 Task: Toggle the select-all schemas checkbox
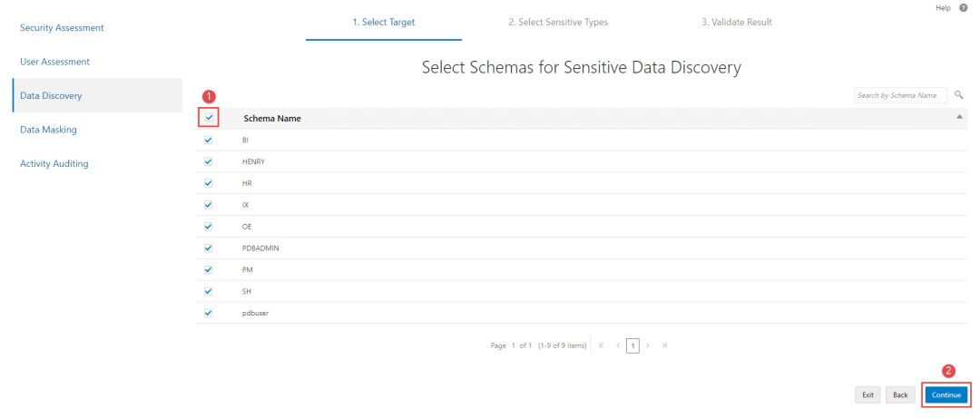[208, 118]
